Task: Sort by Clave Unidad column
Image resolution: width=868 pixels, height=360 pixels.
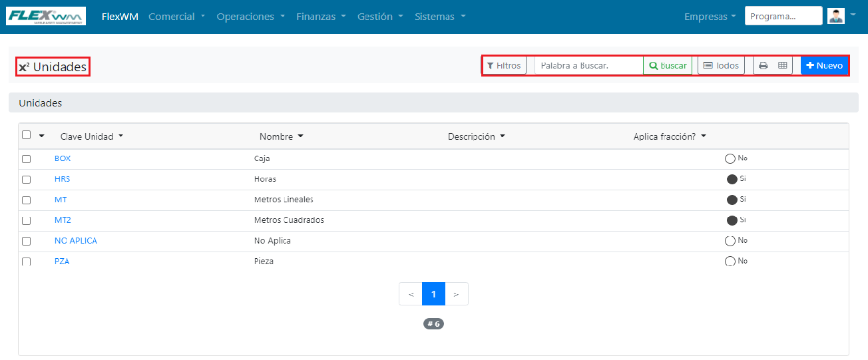Action: pos(92,136)
